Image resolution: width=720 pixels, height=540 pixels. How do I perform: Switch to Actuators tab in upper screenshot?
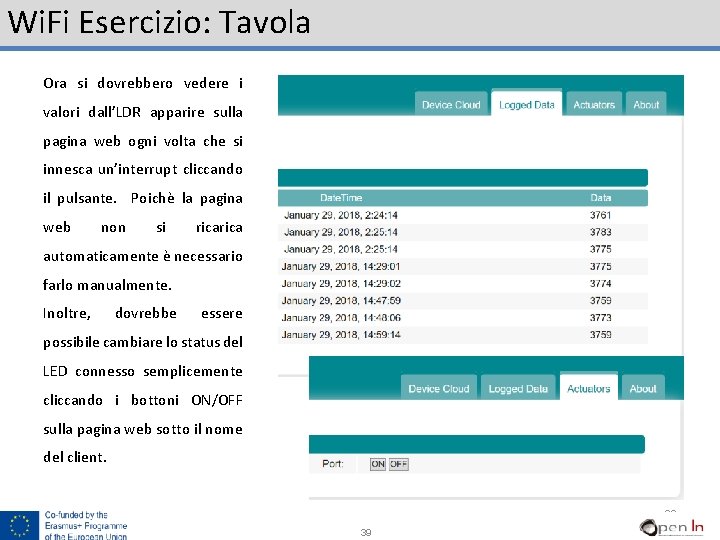594,104
